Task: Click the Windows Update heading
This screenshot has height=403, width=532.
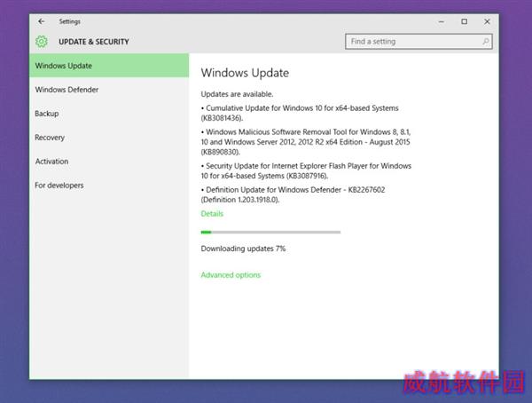Action: tap(245, 73)
